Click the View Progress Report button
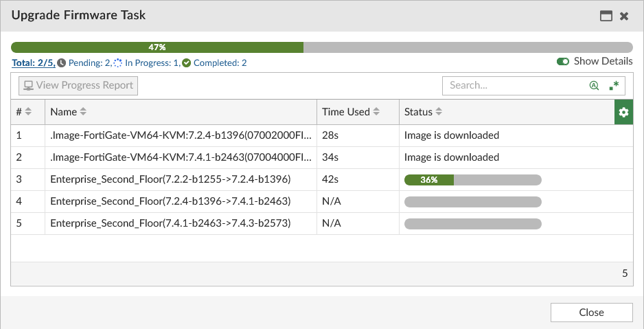 78,86
